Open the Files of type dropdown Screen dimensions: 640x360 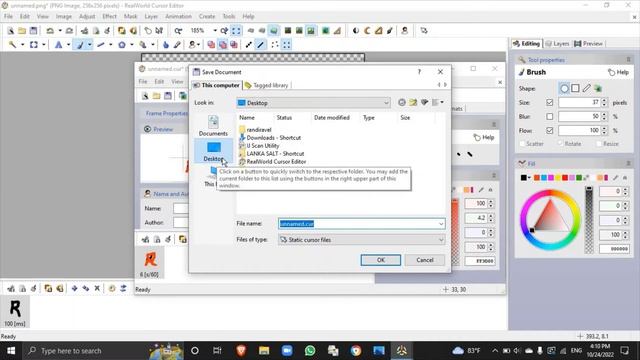361,240
